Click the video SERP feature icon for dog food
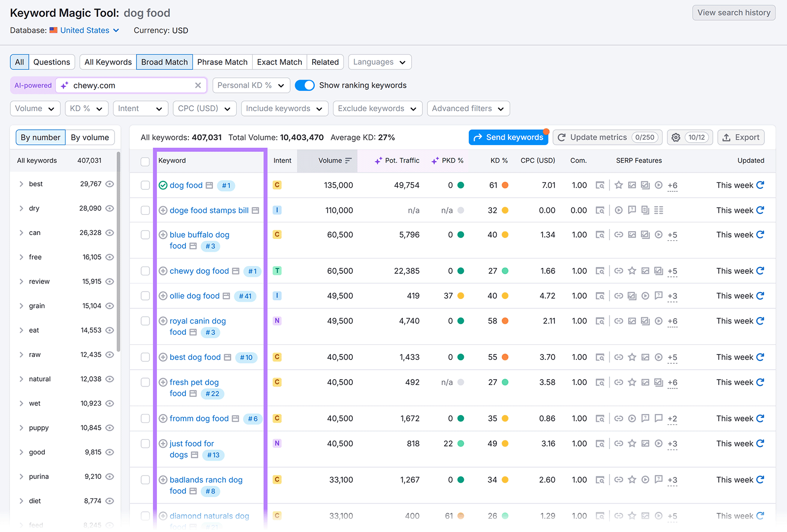Viewport: 787px width, 532px height. coord(659,185)
